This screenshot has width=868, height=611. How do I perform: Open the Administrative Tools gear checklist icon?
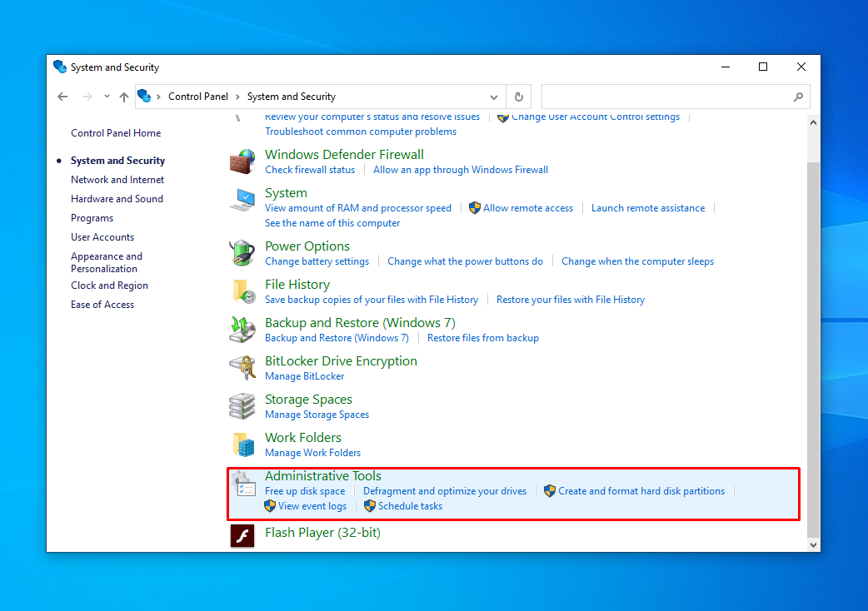(242, 484)
